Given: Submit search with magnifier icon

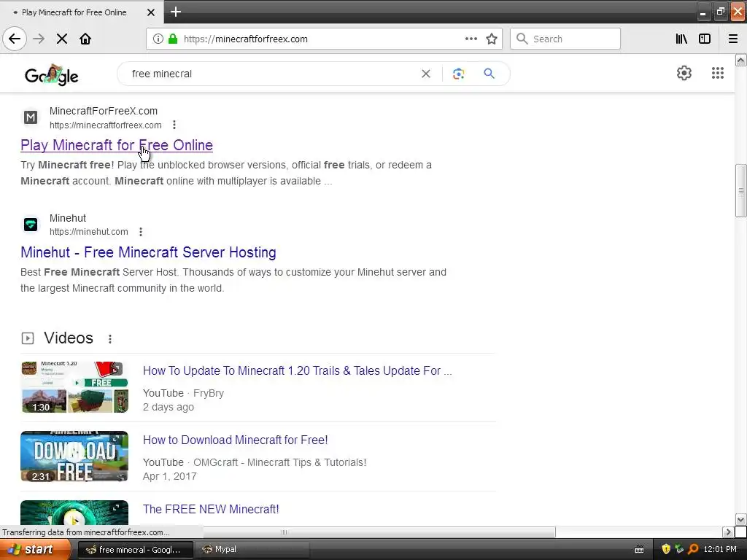Looking at the screenshot, I should coord(489,74).
